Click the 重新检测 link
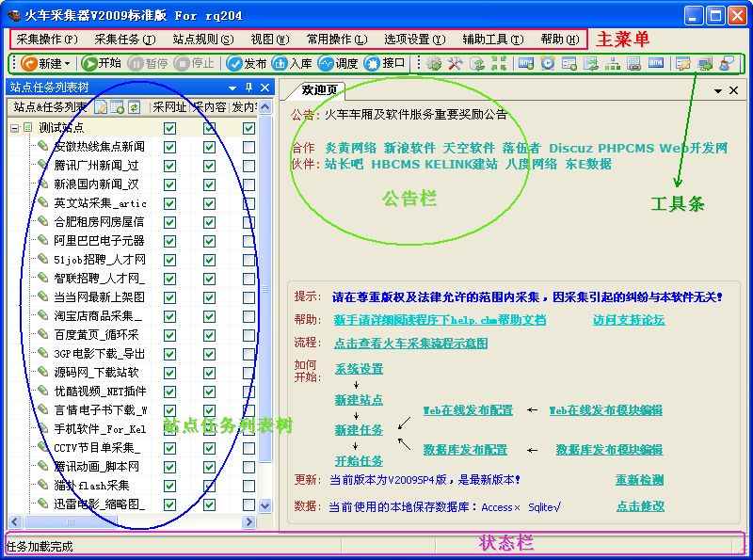 click(640, 480)
